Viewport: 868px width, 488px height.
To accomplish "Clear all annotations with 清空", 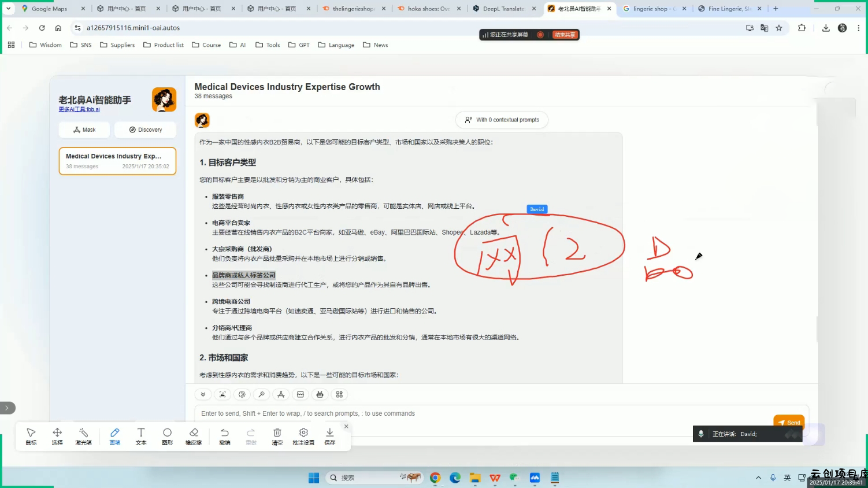I will [x=277, y=436].
